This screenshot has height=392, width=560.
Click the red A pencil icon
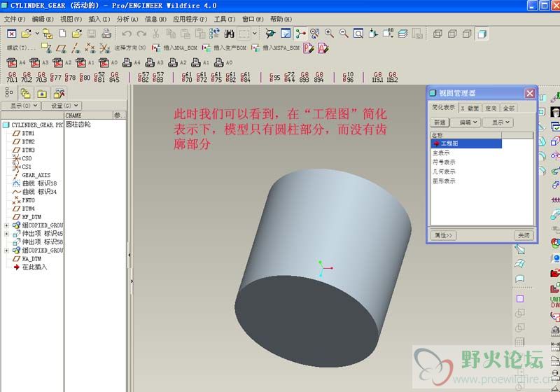pyautogui.click(x=323, y=48)
